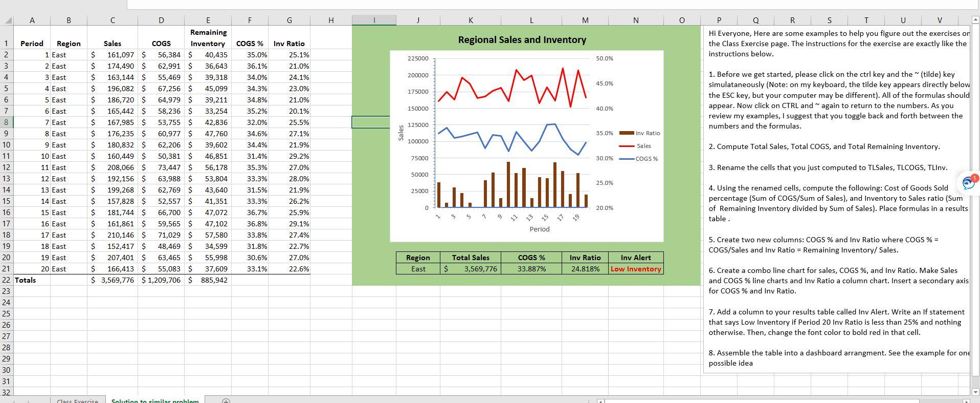Click sales value 161,097 for period 1
This screenshot has height=403, width=980.
coord(113,55)
